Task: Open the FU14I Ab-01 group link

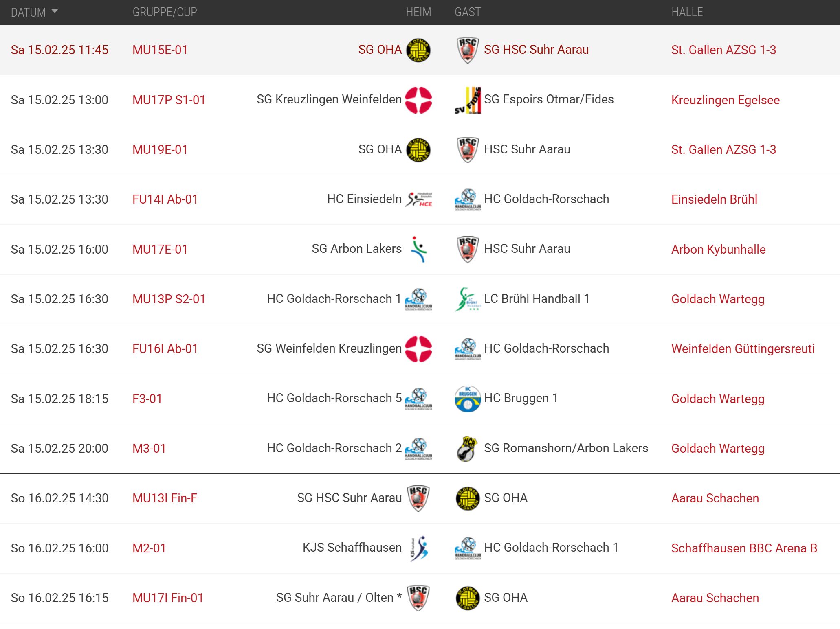Action: (165, 199)
